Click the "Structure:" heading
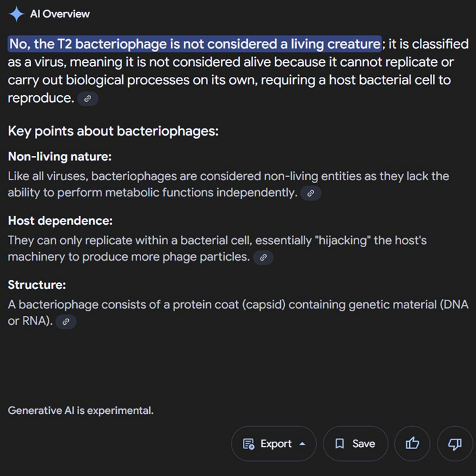Screen dimensions: 476x476 36,285
